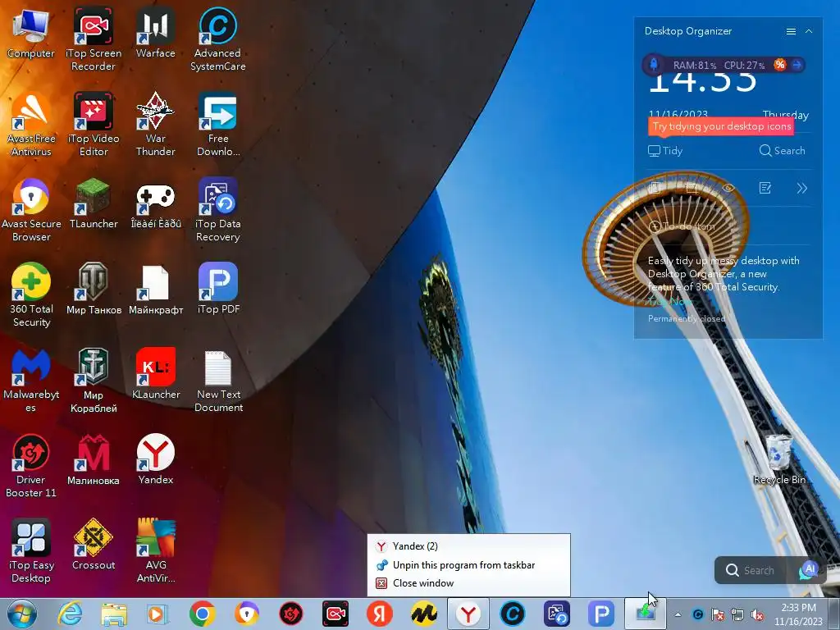Viewport: 840px width, 630px height.
Task: Choose Unpin this program from taskbar
Action: point(468,564)
